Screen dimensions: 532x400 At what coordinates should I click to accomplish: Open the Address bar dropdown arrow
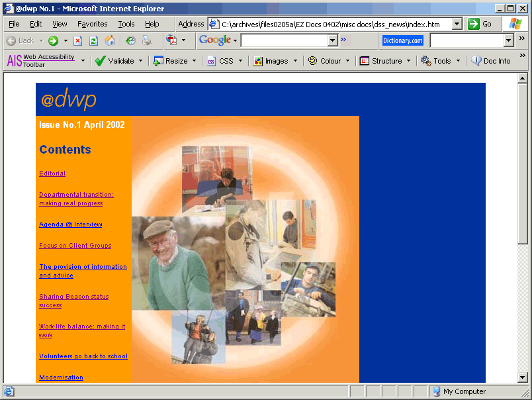(457, 24)
